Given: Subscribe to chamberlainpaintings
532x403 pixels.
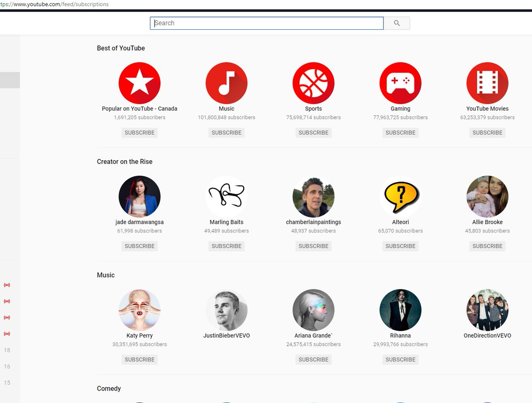Looking at the screenshot, I should 313,246.
